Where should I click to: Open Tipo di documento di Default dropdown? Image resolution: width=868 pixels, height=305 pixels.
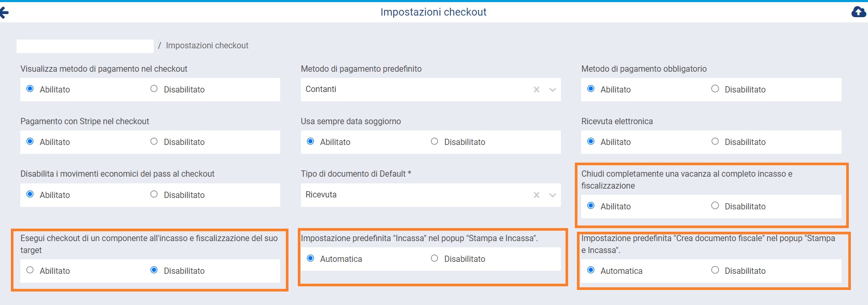click(x=553, y=195)
